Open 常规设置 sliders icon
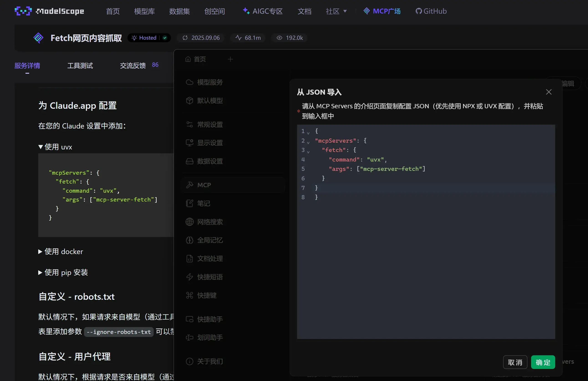Image resolution: width=588 pixels, height=381 pixels. pyautogui.click(x=189, y=124)
